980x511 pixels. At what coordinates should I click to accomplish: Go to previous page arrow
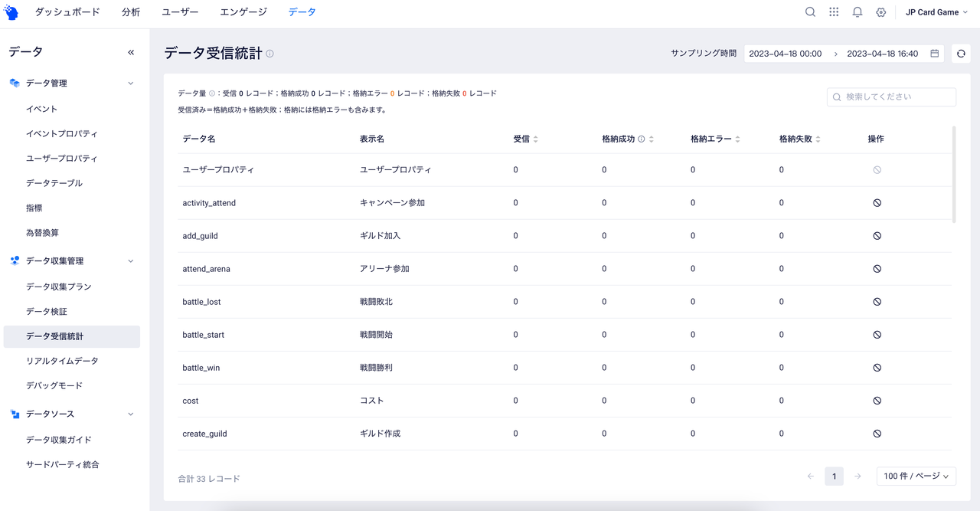click(x=810, y=477)
